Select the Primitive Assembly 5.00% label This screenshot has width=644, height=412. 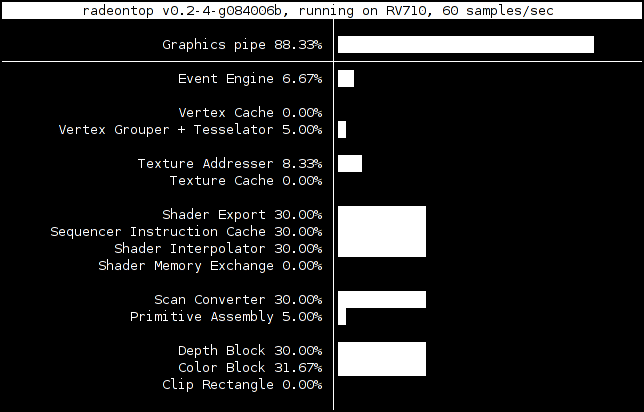point(226,316)
